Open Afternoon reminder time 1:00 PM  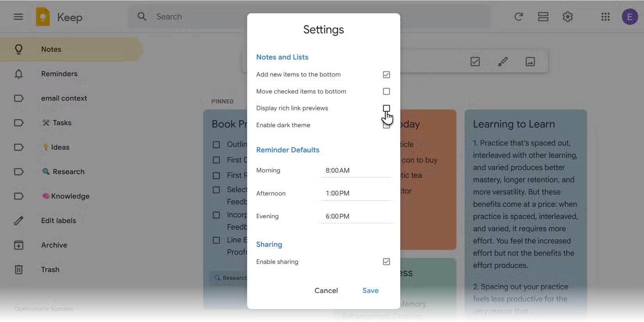click(x=356, y=193)
